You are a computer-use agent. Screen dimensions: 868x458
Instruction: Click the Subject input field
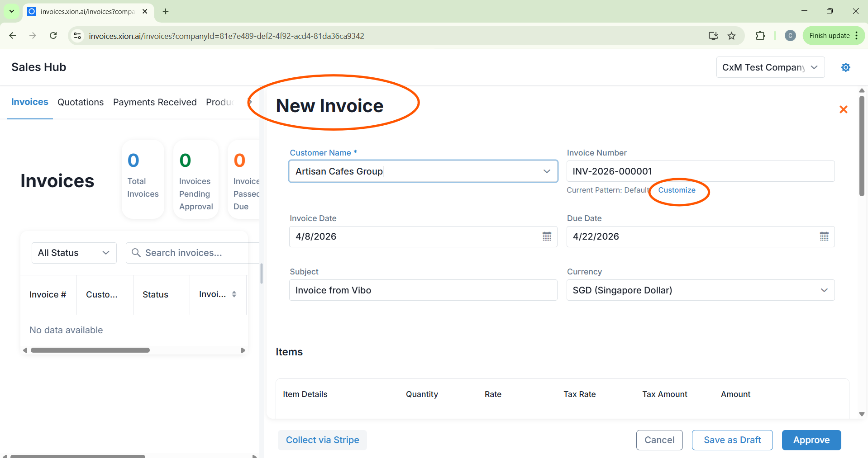pos(423,290)
